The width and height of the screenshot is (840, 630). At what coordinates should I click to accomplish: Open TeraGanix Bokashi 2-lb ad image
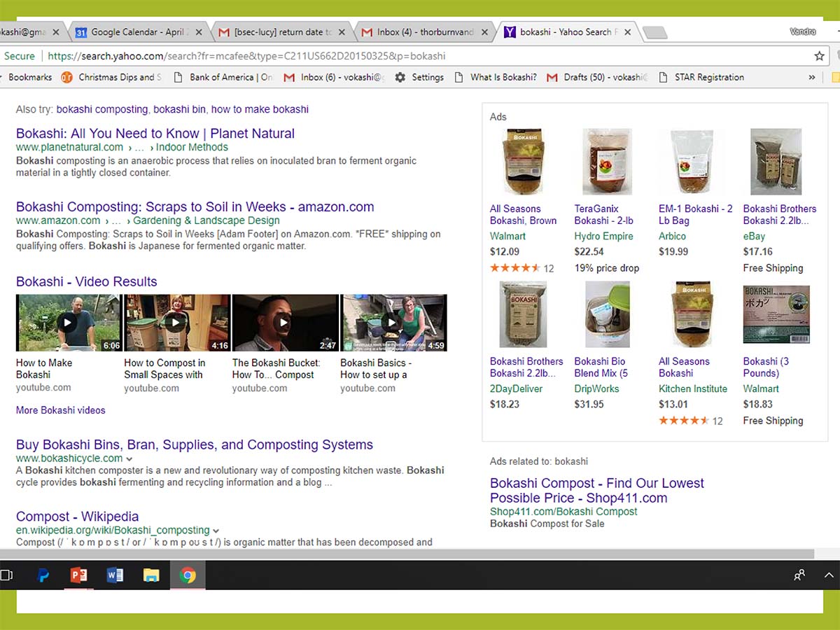608,162
